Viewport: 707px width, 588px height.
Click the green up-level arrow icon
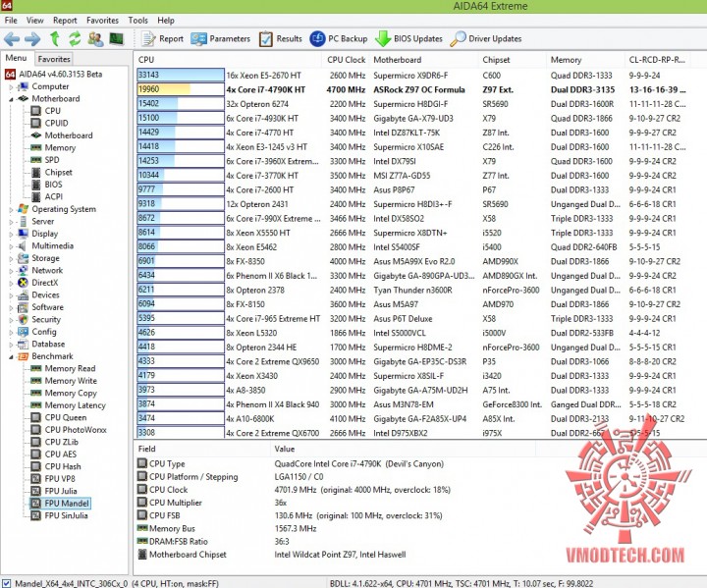(55, 39)
